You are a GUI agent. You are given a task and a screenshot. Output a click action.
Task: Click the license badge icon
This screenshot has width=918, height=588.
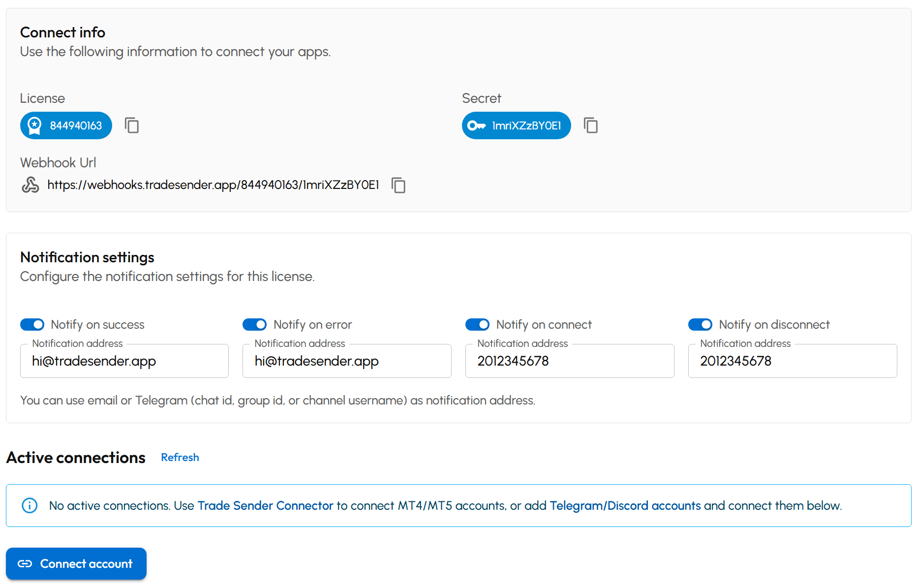pyautogui.click(x=34, y=125)
